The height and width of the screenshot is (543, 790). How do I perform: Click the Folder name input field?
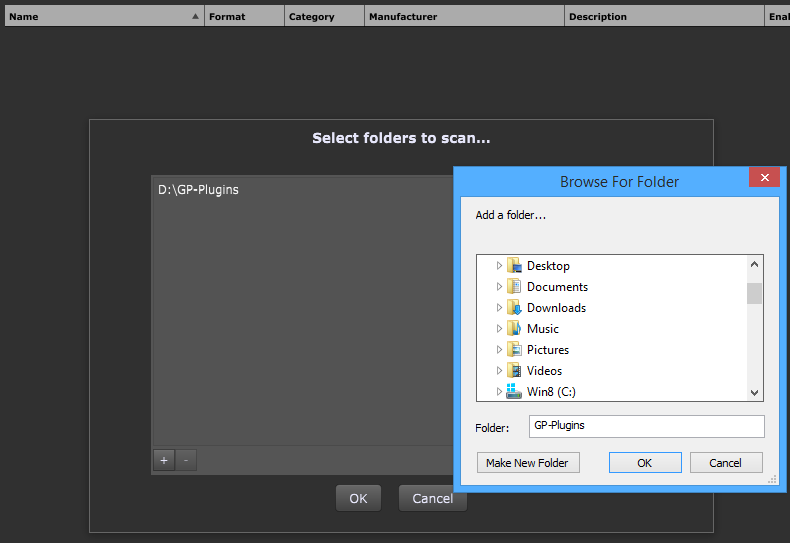point(646,426)
